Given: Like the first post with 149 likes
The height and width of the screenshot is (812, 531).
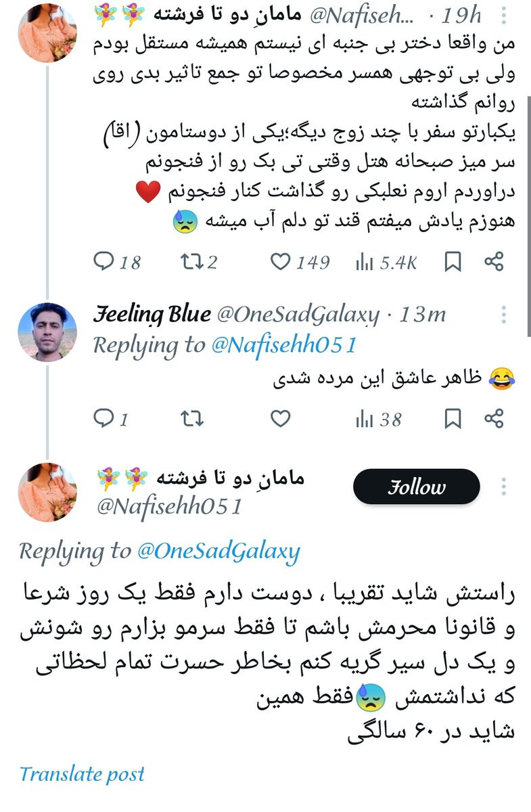Looking at the screenshot, I should 281,262.
